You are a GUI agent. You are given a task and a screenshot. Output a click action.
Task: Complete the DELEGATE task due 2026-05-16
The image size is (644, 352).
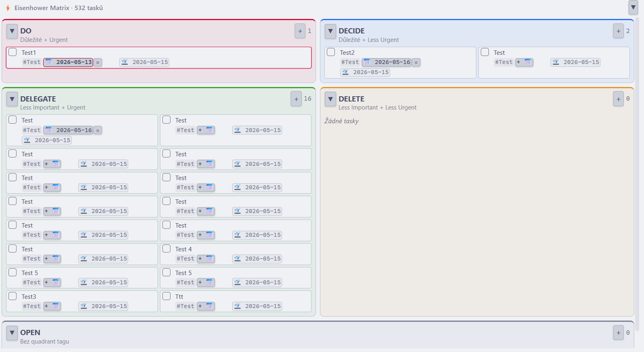point(12,120)
